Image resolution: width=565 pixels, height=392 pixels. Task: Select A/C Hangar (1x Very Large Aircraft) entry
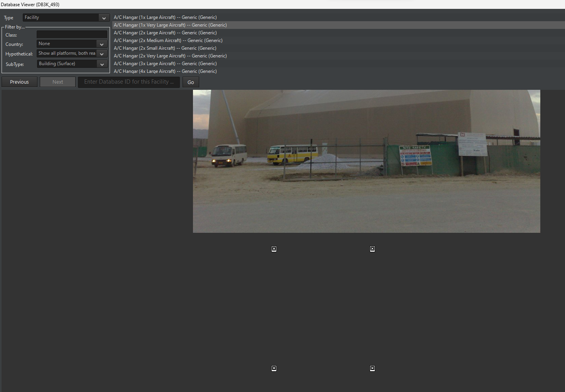point(338,25)
